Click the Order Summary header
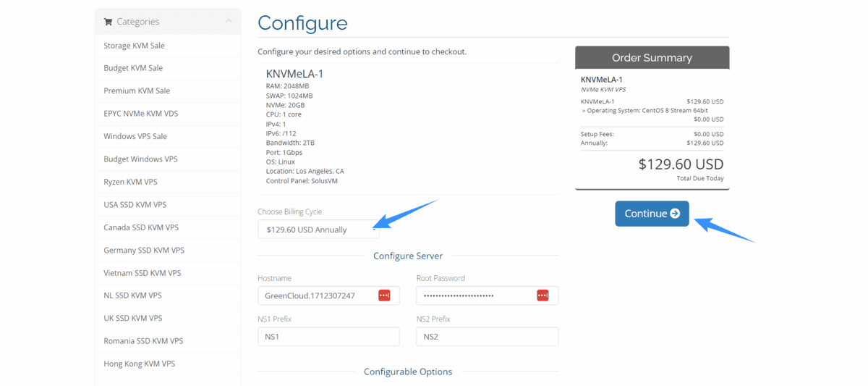Viewport: 868px width, 386px height. [652, 58]
